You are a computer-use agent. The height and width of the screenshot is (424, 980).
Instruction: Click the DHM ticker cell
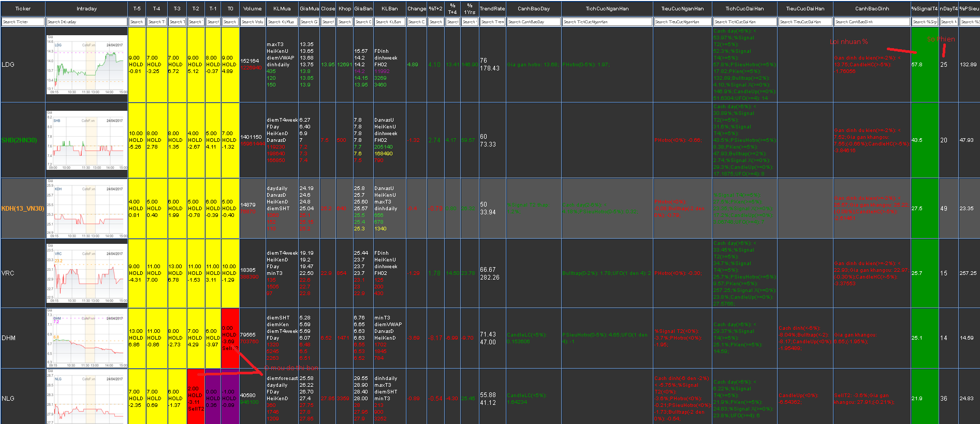coord(9,338)
